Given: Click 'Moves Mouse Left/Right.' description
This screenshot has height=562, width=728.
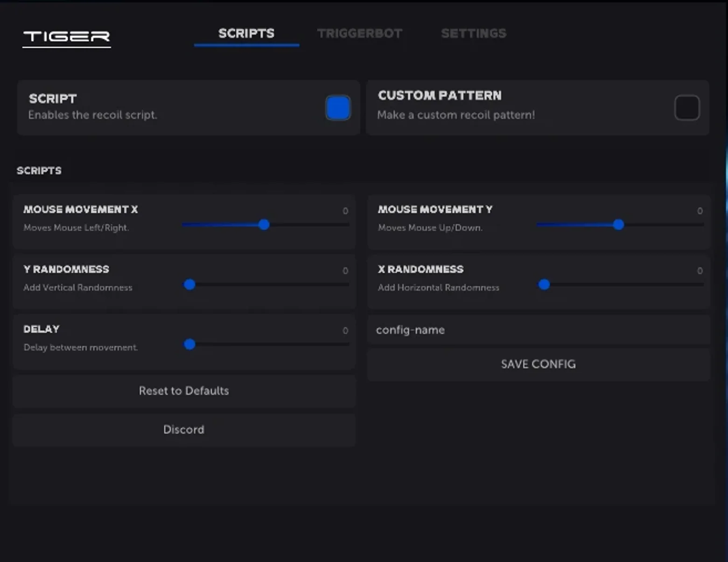Looking at the screenshot, I should pyautogui.click(x=76, y=227).
